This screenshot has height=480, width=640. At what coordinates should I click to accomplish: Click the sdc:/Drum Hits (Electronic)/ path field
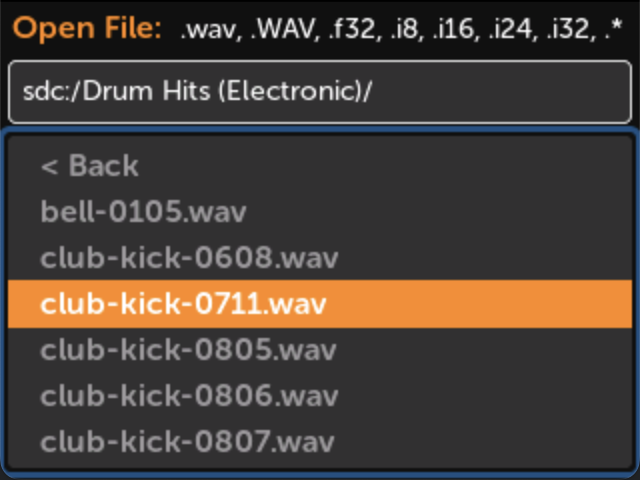tap(320, 92)
